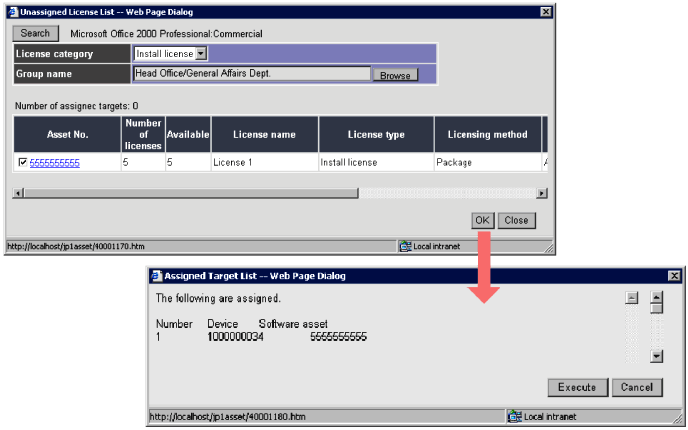The height and width of the screenshot is (430, 688).
Task: Click device number 1000000034
Action: 235,337
